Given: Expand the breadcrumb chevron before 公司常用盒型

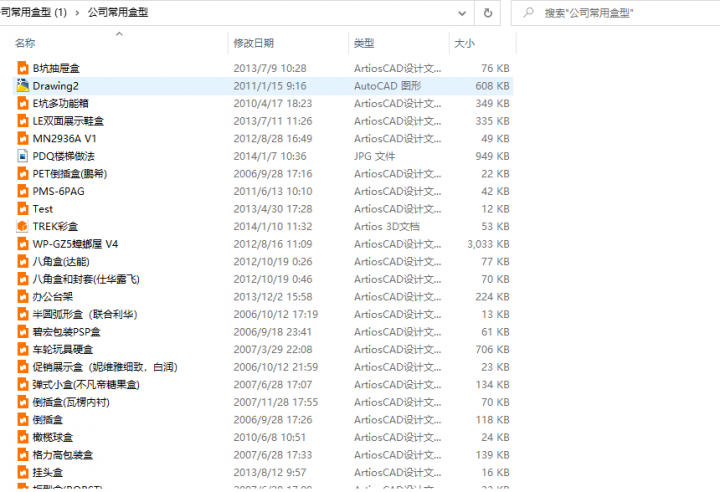Looking at the screenshot, I should (77, 13).
